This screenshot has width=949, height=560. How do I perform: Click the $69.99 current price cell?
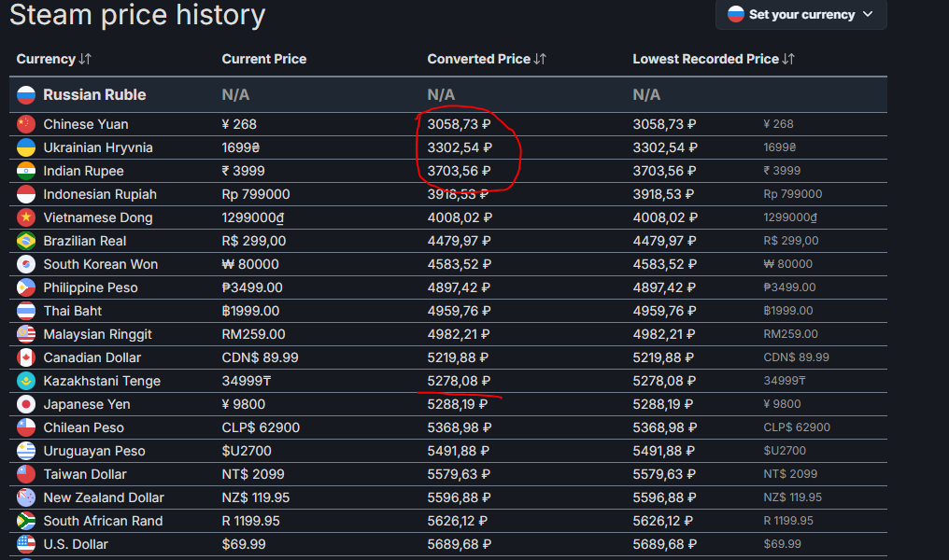pos(244,544)
